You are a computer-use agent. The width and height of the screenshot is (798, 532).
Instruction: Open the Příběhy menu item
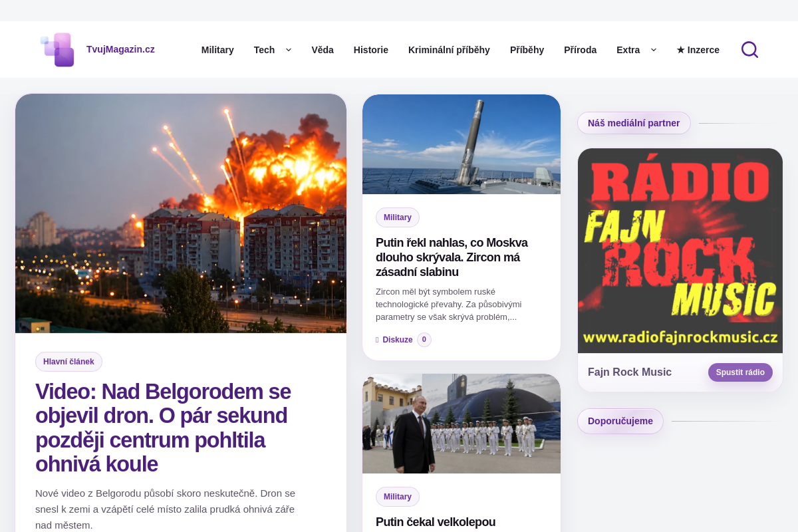click(x=527, y=50)
